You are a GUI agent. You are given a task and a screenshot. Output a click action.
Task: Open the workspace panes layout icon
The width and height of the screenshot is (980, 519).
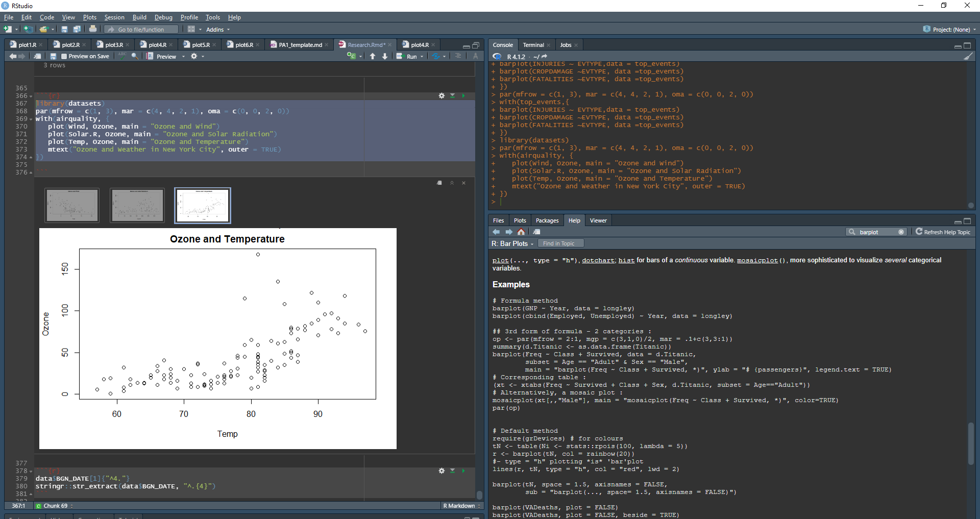[191, 29]
